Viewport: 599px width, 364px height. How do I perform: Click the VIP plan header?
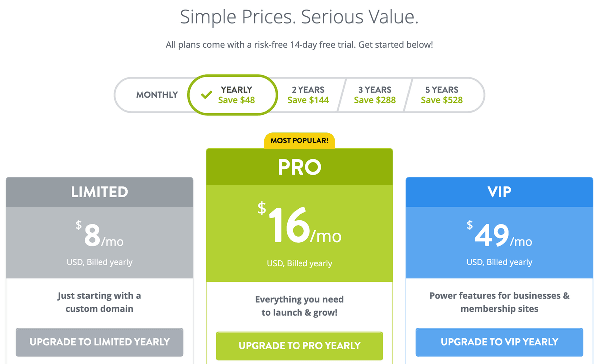click(499, 192)
